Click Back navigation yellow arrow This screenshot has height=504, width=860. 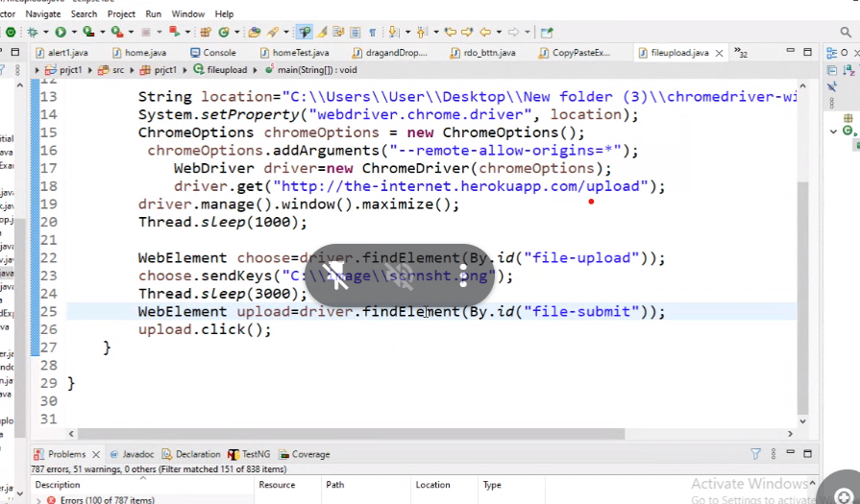click(485, 33)
